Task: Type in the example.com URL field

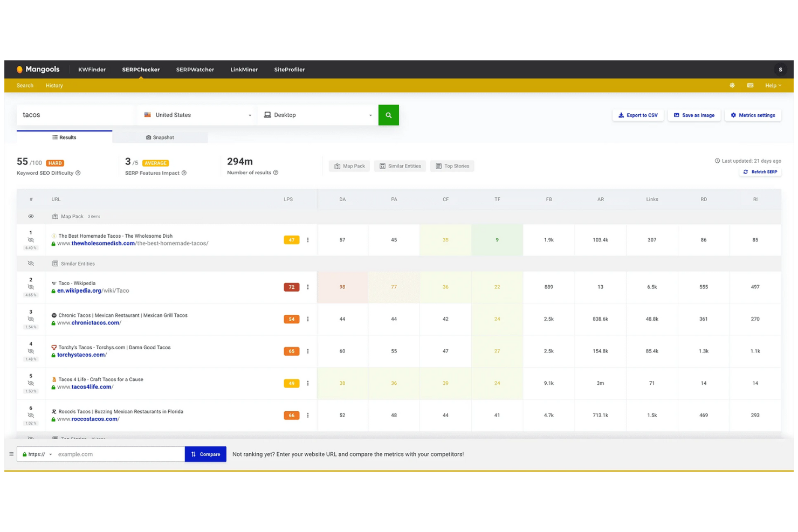Action: 118,454
